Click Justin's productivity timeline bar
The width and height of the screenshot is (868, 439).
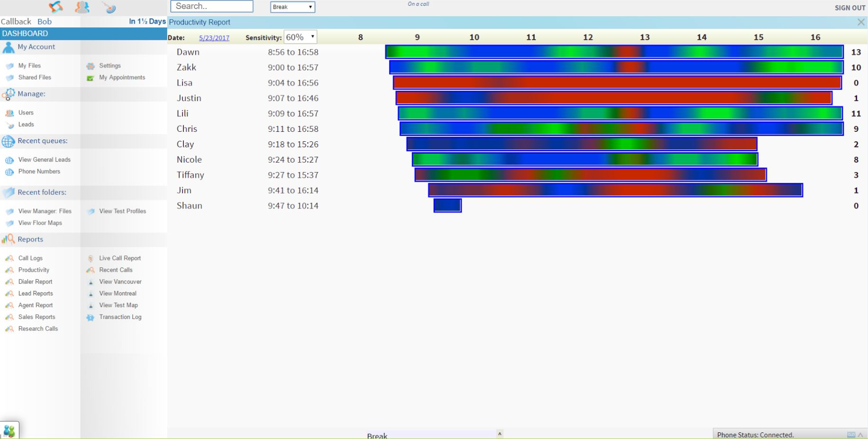click(614, 98)
